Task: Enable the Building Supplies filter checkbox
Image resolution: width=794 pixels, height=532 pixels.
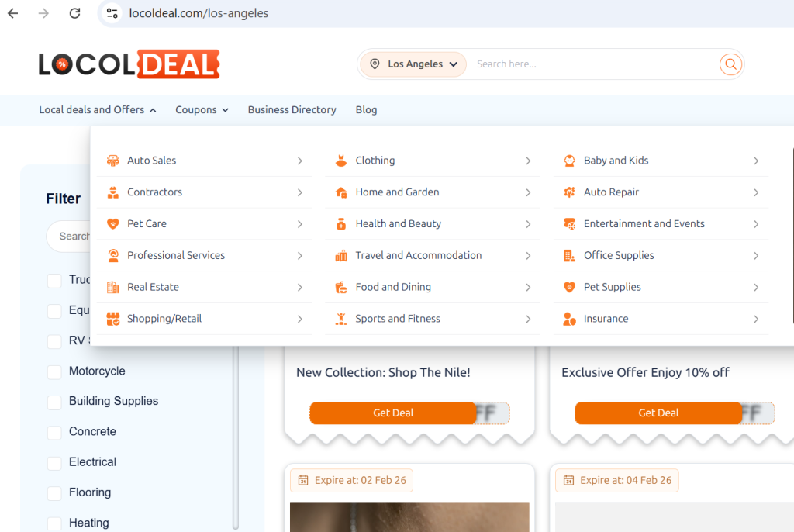Action: [54, 402]
